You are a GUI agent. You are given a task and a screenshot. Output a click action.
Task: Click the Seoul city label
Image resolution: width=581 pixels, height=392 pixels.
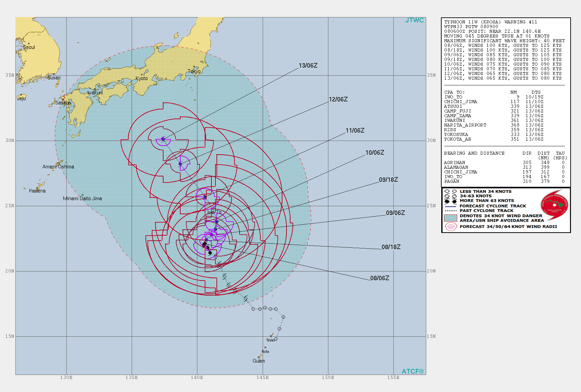(x=29, y=47)
